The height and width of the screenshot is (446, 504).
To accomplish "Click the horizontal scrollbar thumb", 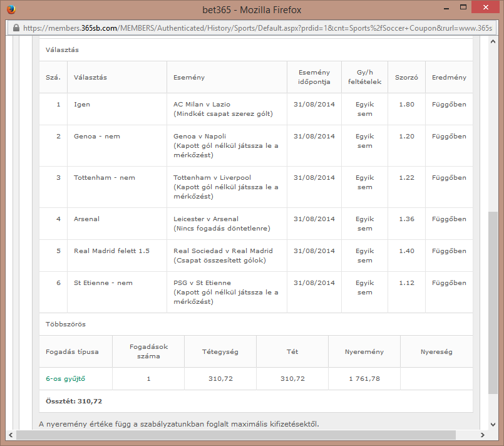I will click(x=236, y=435).
